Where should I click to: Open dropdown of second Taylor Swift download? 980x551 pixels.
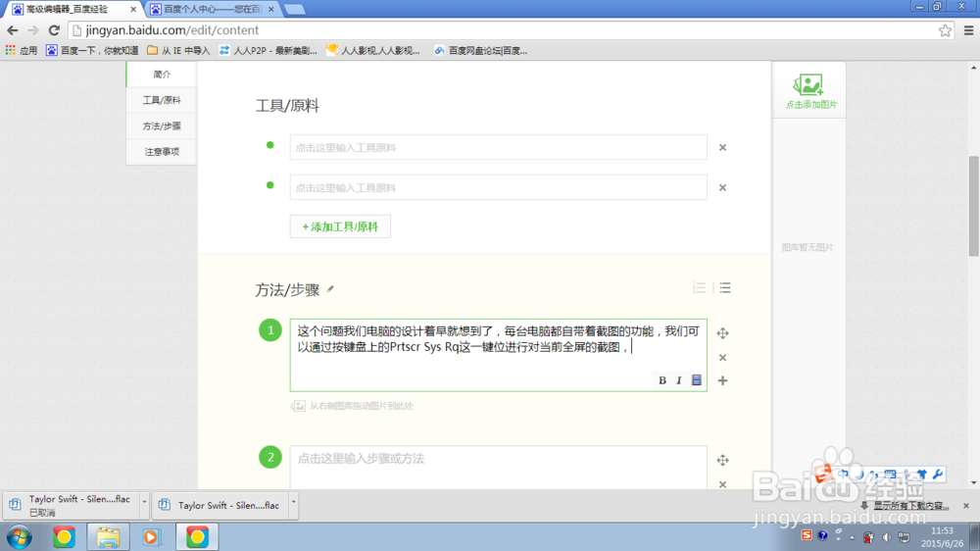point(293,504)
